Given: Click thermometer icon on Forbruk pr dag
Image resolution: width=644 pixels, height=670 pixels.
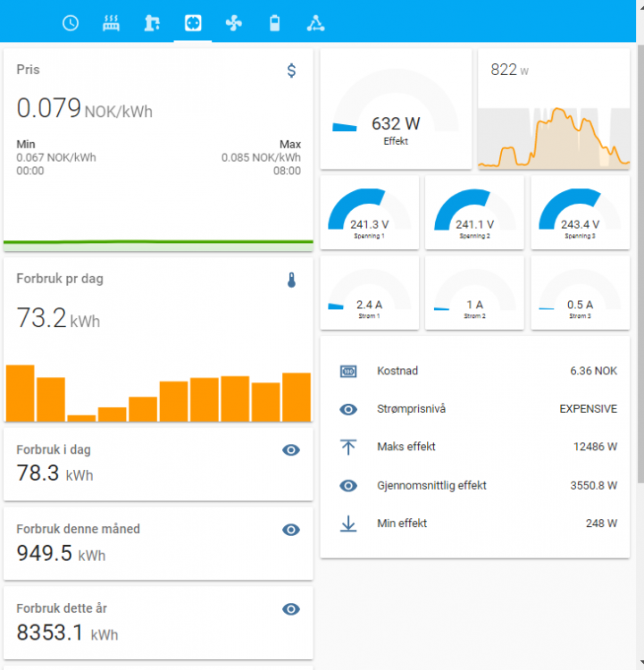Looking at the screenshot, I should (x=291, y=281).
